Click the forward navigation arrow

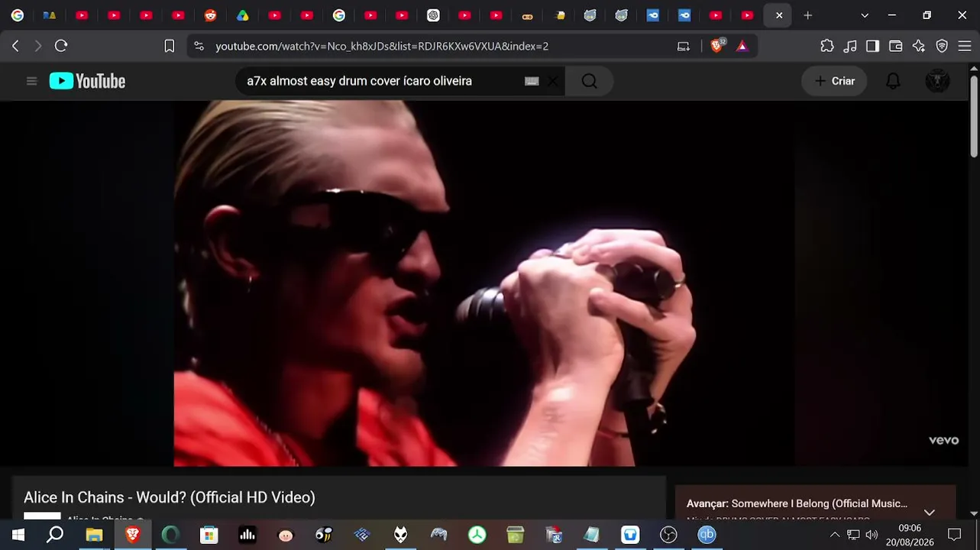pyautogui.click(x=38, y=46)
